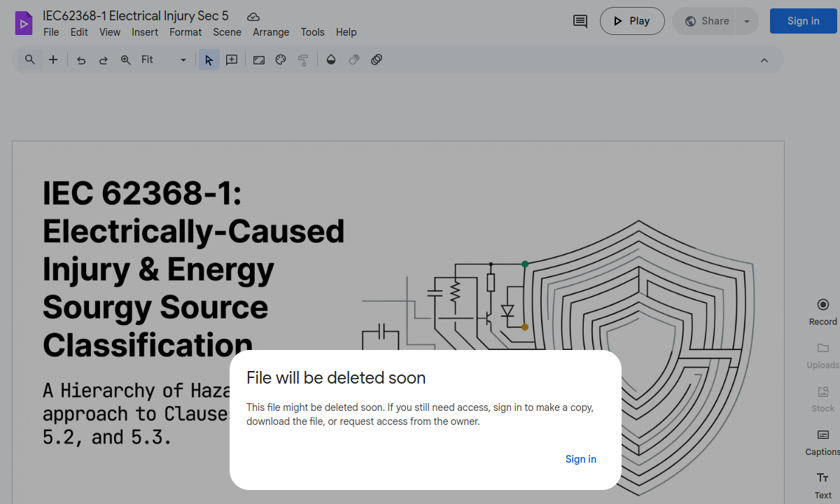Open the Captions sidebar panel
Image resolution: width=840 pixels, height=504 pixels.
[822, 442]
